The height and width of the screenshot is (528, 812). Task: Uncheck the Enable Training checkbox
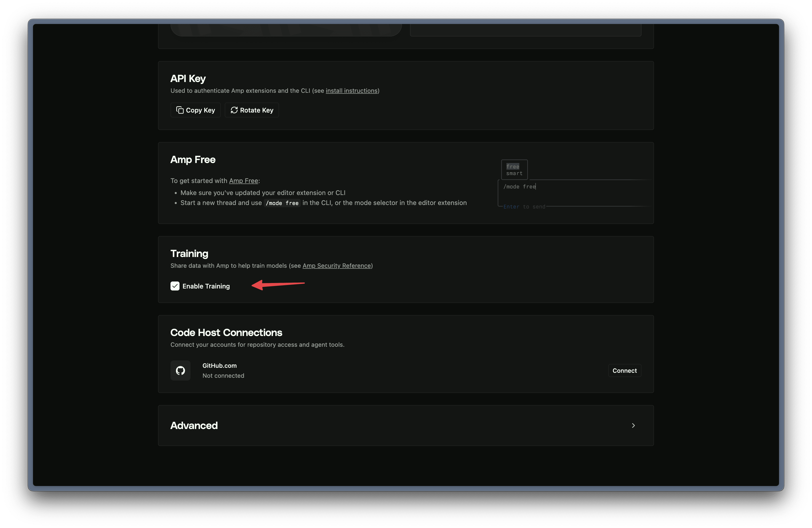[x=175, y=286]
